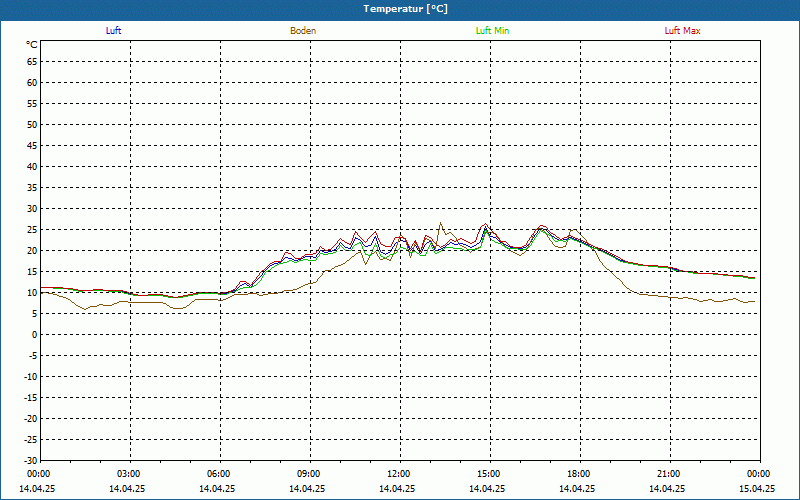Click the 55 value on temperature axis
The height and width of the screenshot is (500, 800).
pyautogui.click(x=32, y=104)
